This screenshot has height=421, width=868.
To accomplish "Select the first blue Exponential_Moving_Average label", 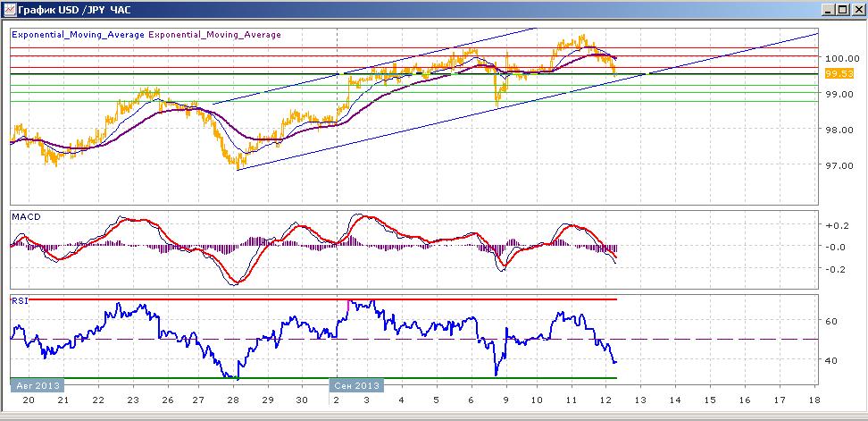I will (x=78, y=34).
